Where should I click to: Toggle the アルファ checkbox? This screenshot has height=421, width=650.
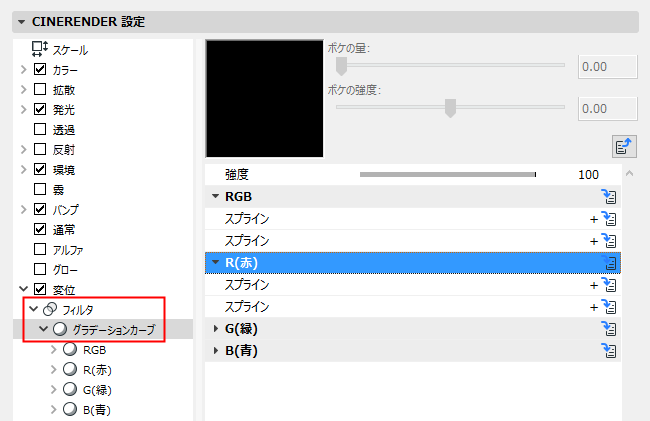(40, 249)
